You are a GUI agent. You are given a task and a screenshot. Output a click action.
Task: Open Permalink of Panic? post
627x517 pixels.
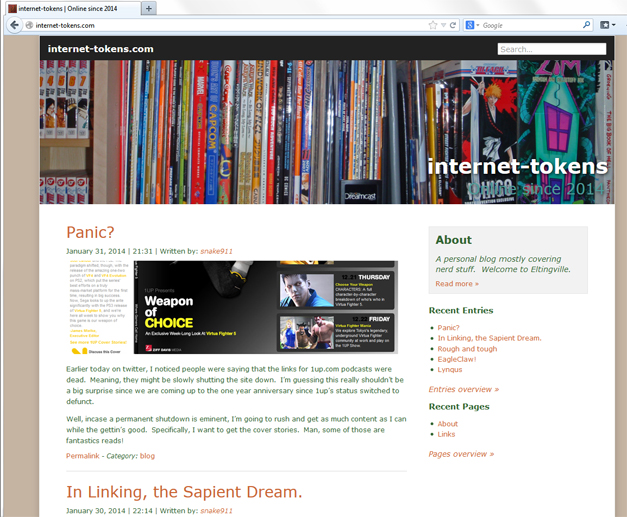82,456
